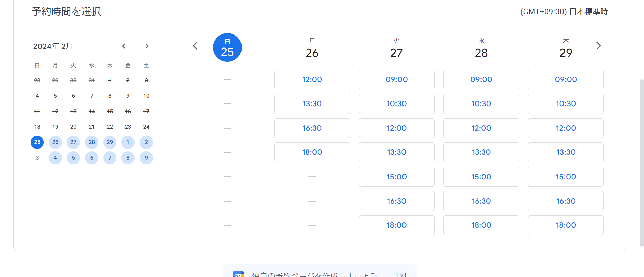
Task: Select March 9 in the mini calendar
Action: pyautogui.click(x=146, y=158)
